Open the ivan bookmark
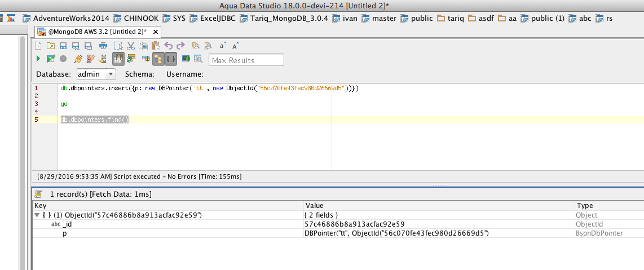This screenshot has width=644, height=270. pos(345,18)
